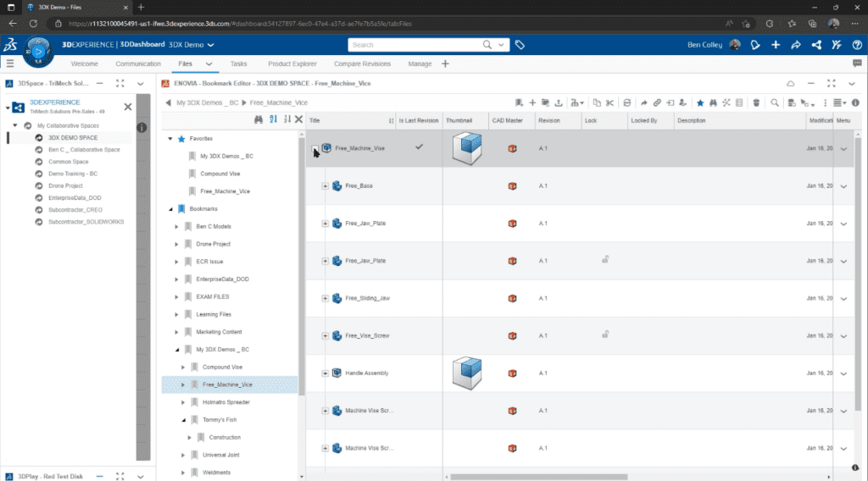Open the Free_Base row menu chevron
Viewport: 868px width, 481px height.
[843, 186]
